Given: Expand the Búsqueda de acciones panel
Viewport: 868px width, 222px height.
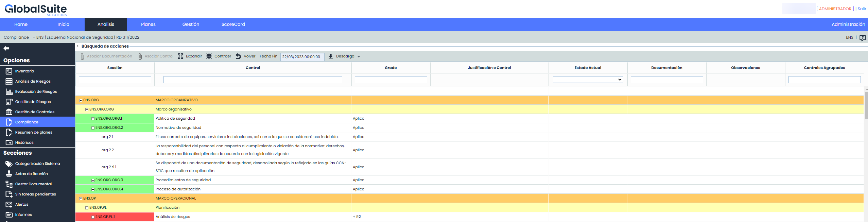Looking at the screenshot, I should [x=78, y=46].
